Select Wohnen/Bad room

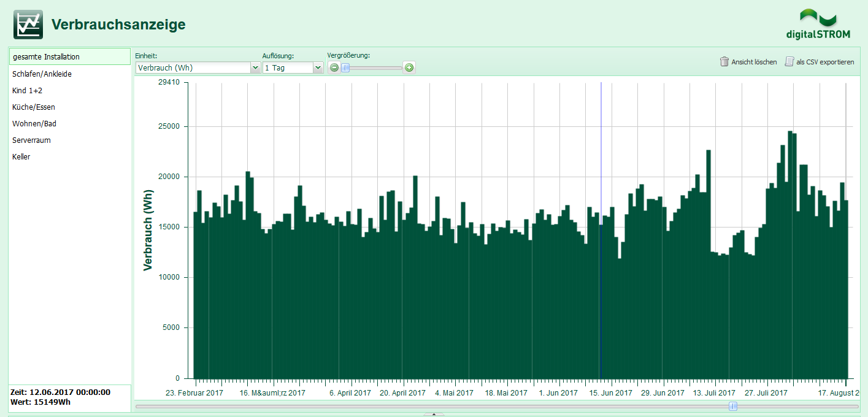pos(70,124)
